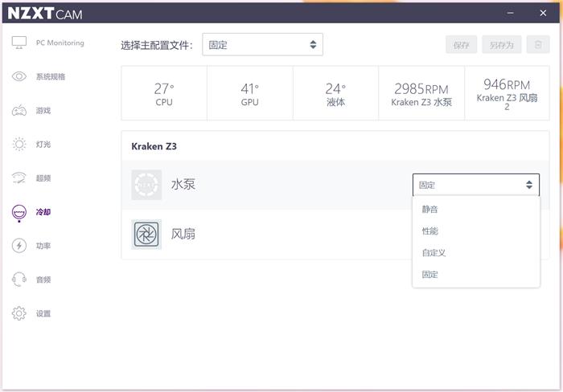The image size is (563, 392).
Task: Click the PC Monitoring monitor icon
Action: 19,43
